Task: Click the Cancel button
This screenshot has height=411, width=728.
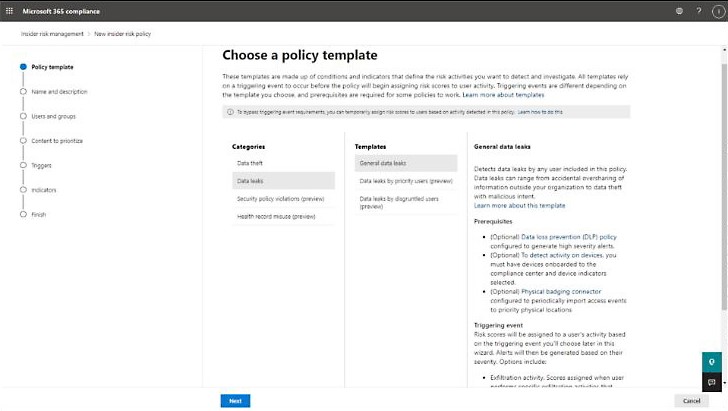Action: [x=691, y=401]
